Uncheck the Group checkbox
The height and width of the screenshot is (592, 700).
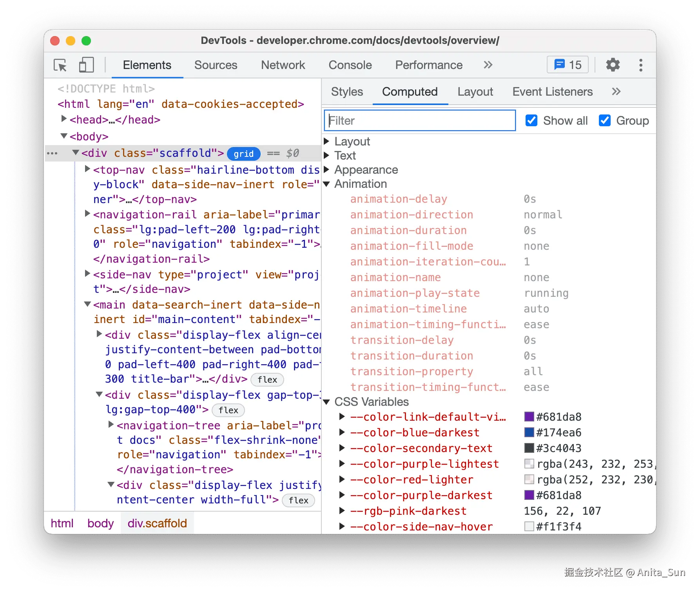click(x=604, y=120)
